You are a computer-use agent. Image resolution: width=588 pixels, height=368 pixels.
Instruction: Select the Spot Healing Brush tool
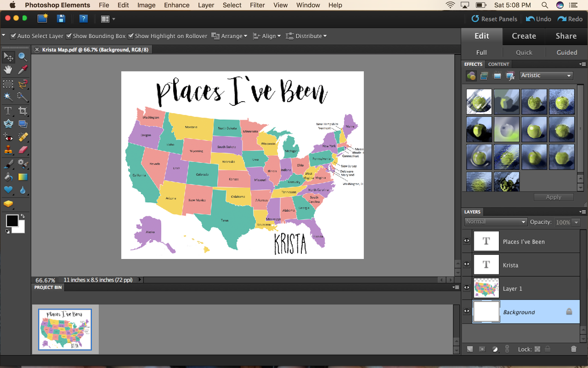23,137
